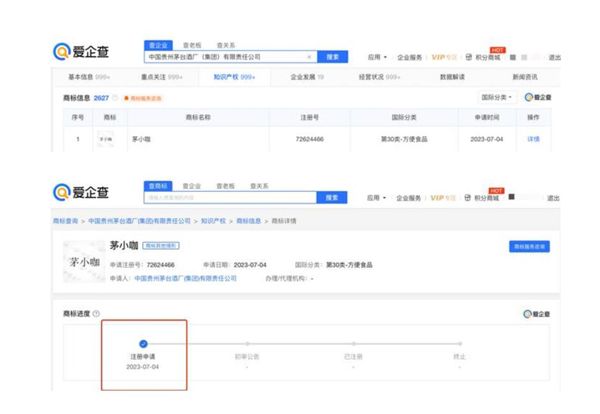The width and height of the screenshot is (600, 414).
Task: Click the lower 爱企查 logo
Action: (x=81, y=192)
